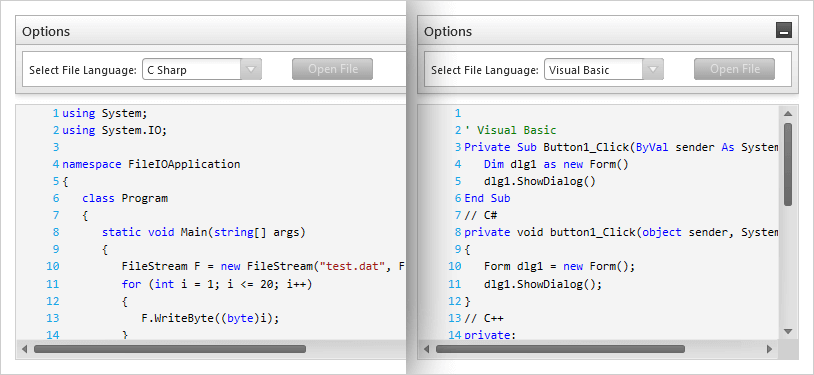Click the FileStream "test.dat" code line

[x=263, y=266]
